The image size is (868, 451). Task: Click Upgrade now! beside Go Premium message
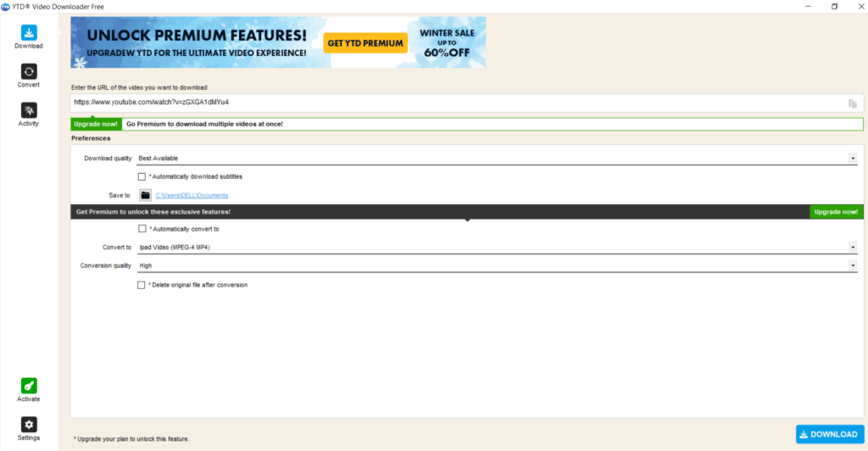click(96, 124)
